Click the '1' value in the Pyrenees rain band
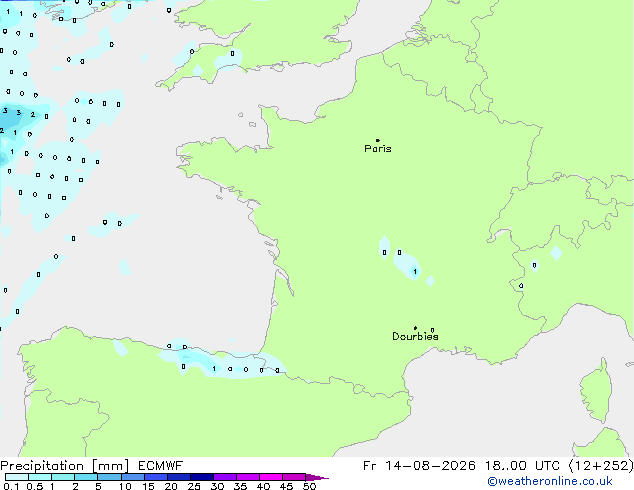The image size is (634, 490). point(214,369)
